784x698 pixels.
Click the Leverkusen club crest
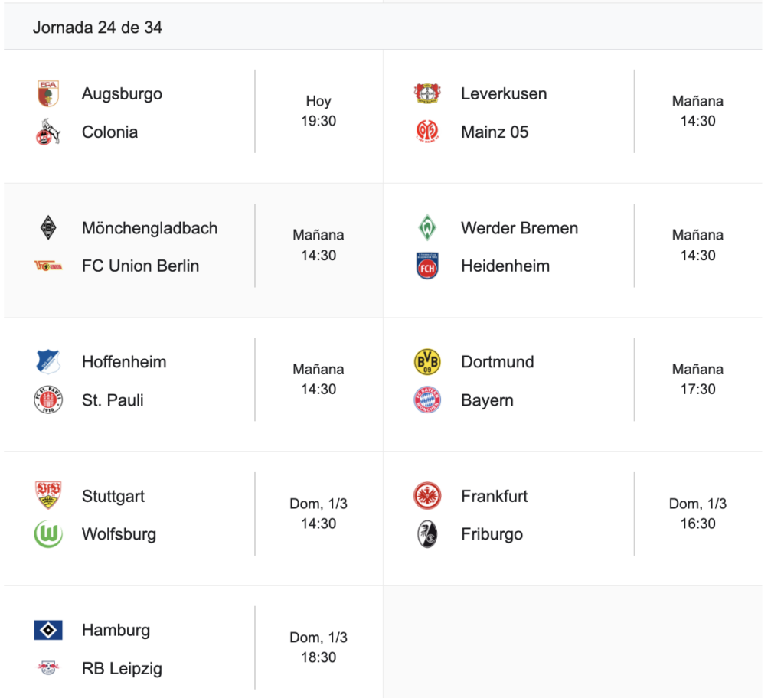pos(427,93)
